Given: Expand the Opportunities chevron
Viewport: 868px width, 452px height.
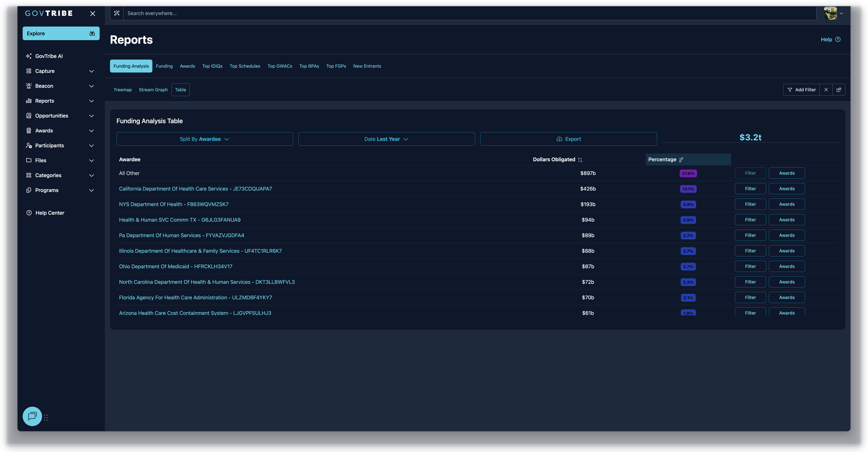Looking at the screenshot, I should point(91,116).
